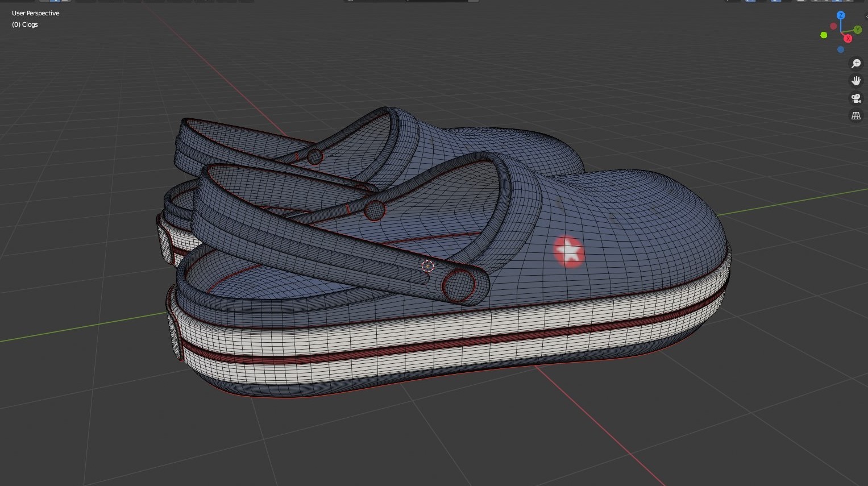The image size is (868, 486).
Task: Switch to orthographic using the grid icon
Action: [x=857, y=115]
